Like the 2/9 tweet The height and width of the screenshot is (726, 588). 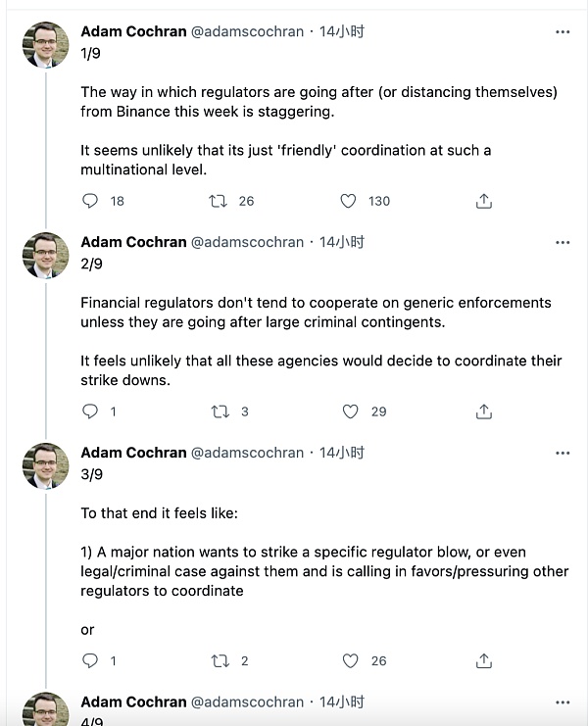[350, 411]
